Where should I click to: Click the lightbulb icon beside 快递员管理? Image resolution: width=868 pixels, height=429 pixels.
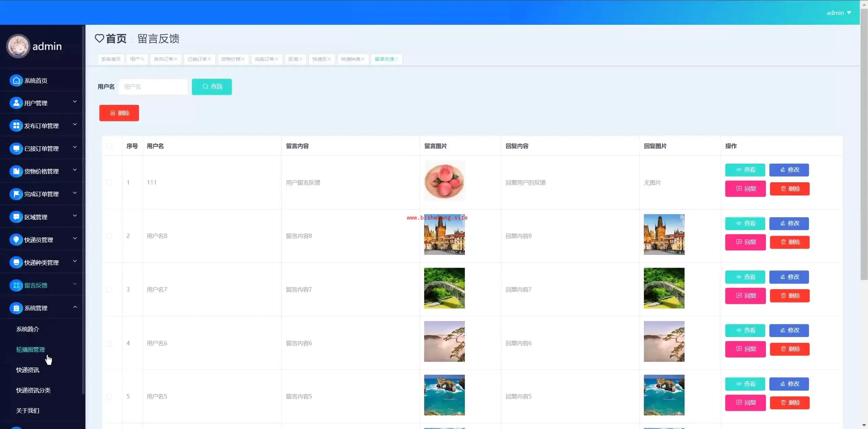point(16,239)
